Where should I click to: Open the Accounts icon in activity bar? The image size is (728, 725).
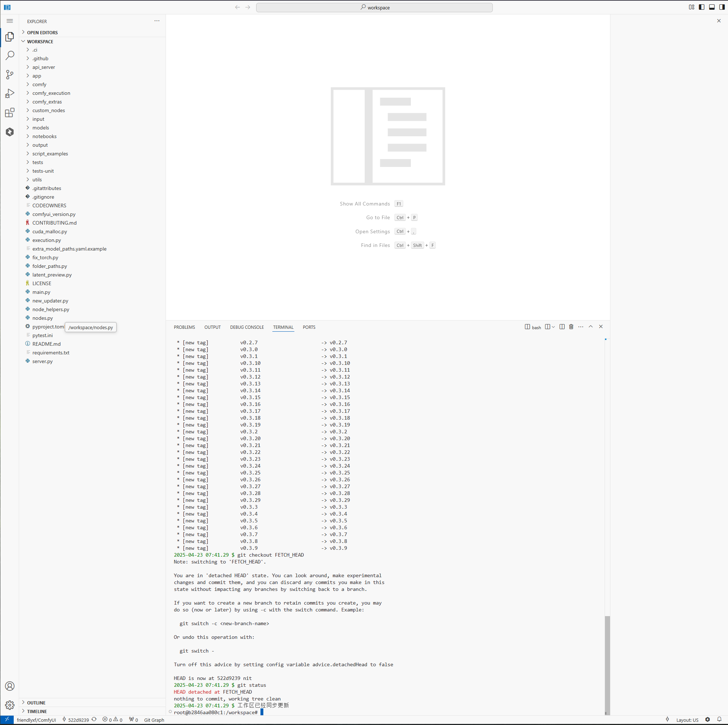tap(10, 686)
